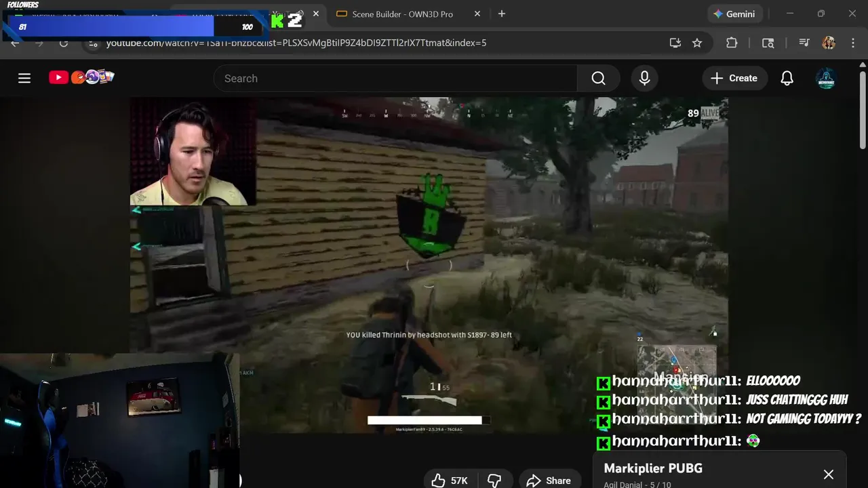Screen dimensions: 868x488
Task: Like the video showing 57K
Action: pyautogui.click(x=450, y=480)
